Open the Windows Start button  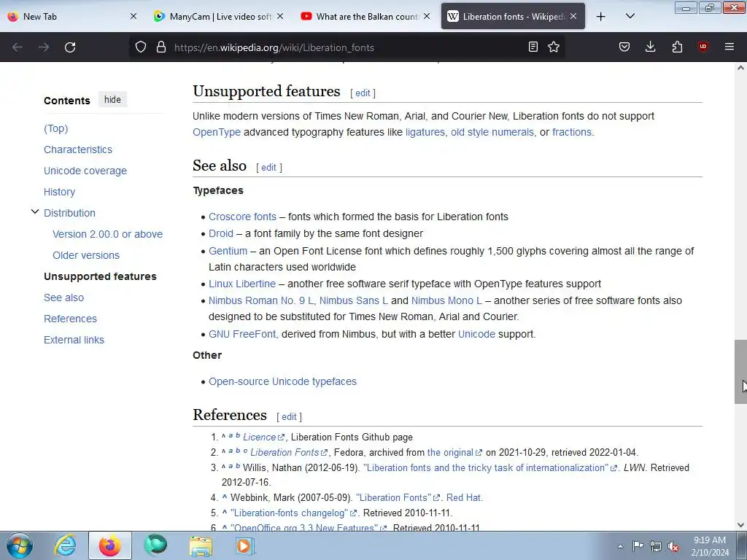pos(19,545)
